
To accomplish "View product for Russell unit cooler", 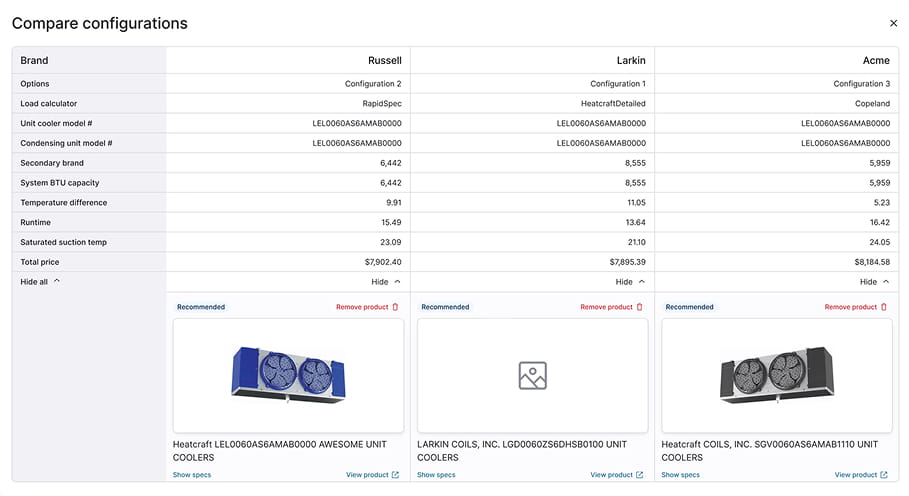I will click(x=372, y=475).
